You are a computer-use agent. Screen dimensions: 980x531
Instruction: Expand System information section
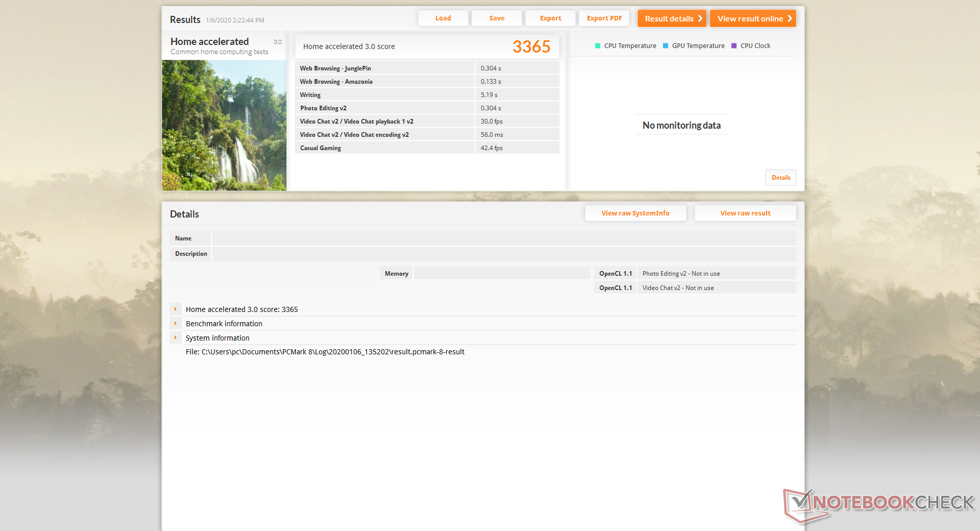[x=176, y=338]
